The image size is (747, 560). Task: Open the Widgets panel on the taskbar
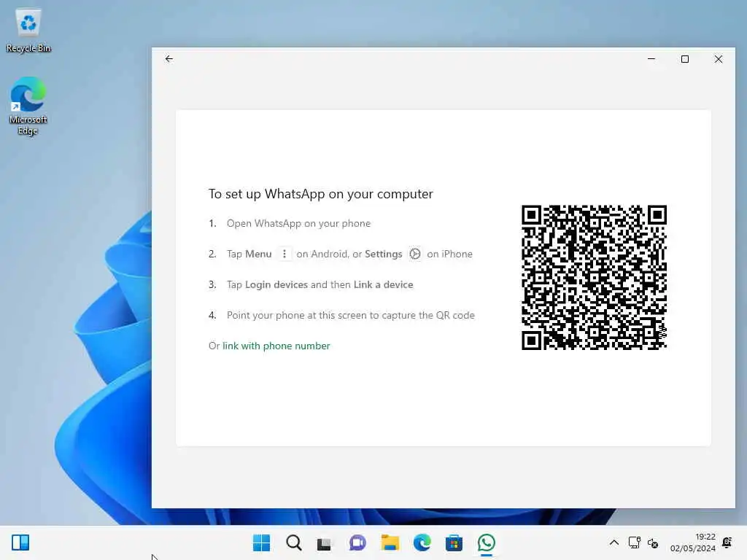pyautogui.click(x=20, y=542)
